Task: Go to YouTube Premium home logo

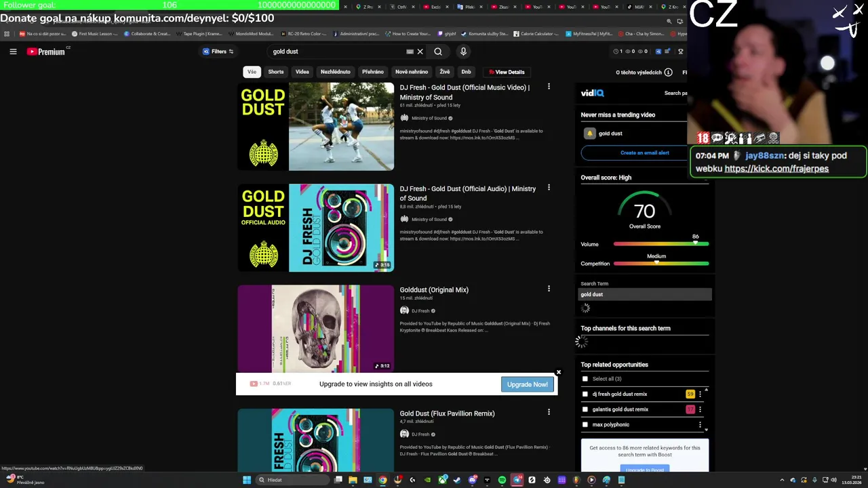Action: click(x=46, y=52)
